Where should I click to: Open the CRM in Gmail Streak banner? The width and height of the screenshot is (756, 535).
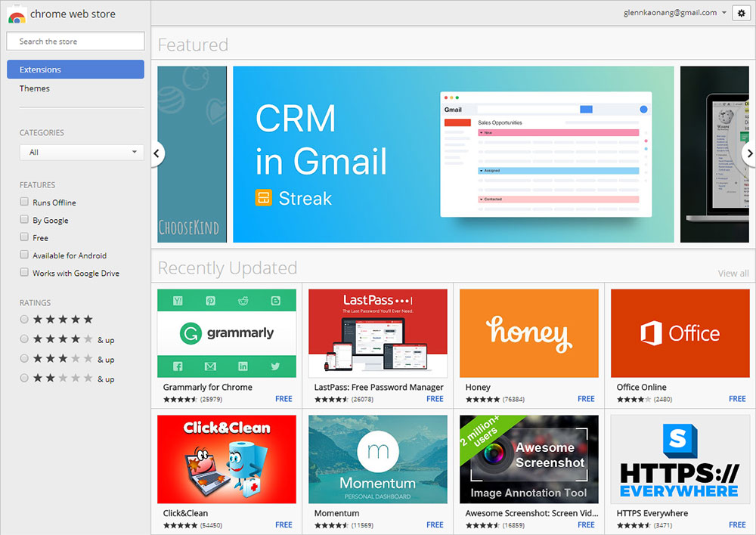(453, 154)
